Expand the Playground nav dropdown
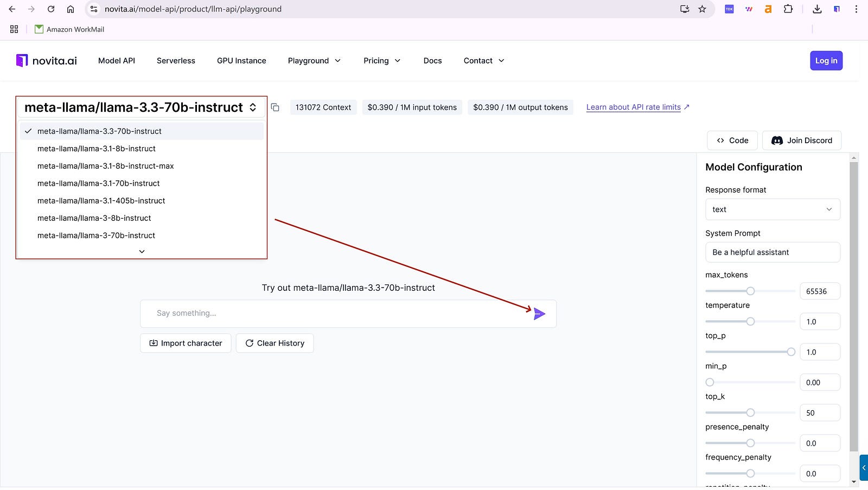The width and height of the screenshot is (868, 490). coord(314,61)
